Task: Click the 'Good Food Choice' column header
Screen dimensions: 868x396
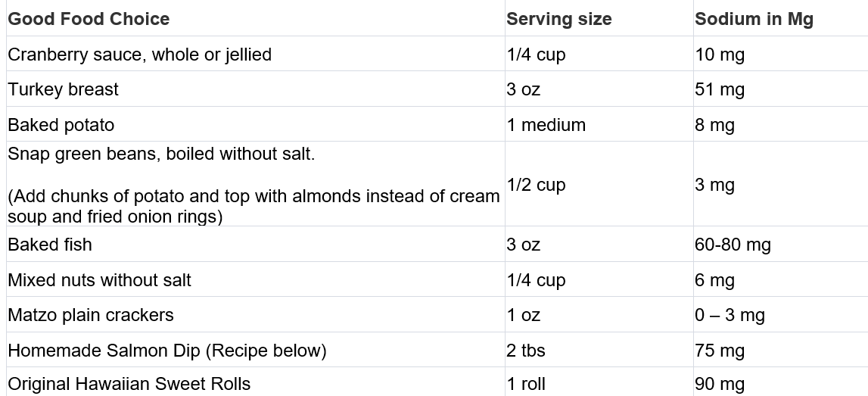Action: 89,19
